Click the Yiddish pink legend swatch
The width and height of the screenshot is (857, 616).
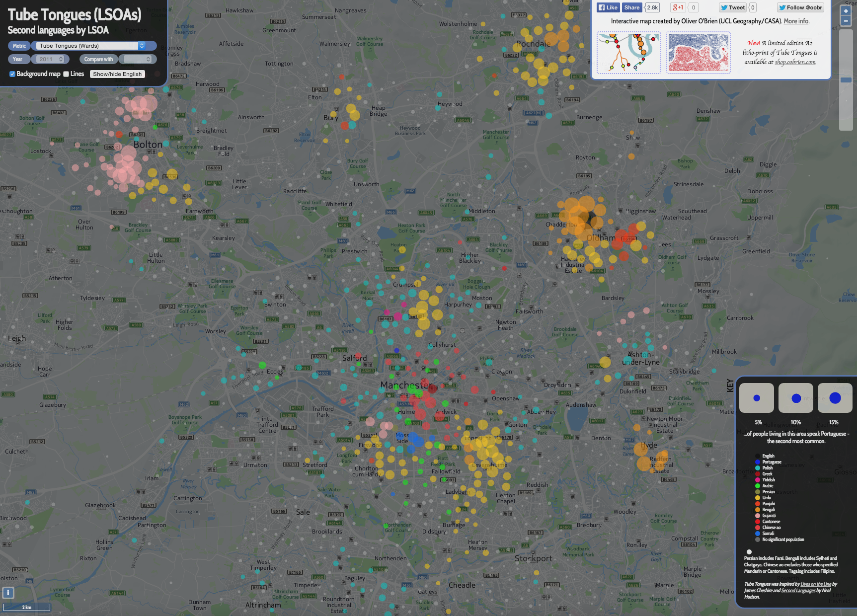(x=758, y=480)
